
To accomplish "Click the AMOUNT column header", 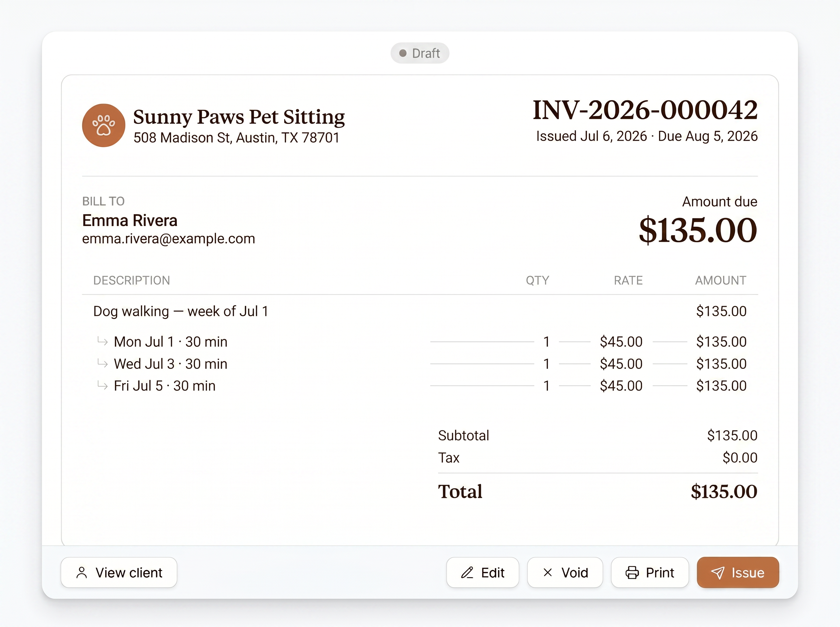I will (721, 281).
